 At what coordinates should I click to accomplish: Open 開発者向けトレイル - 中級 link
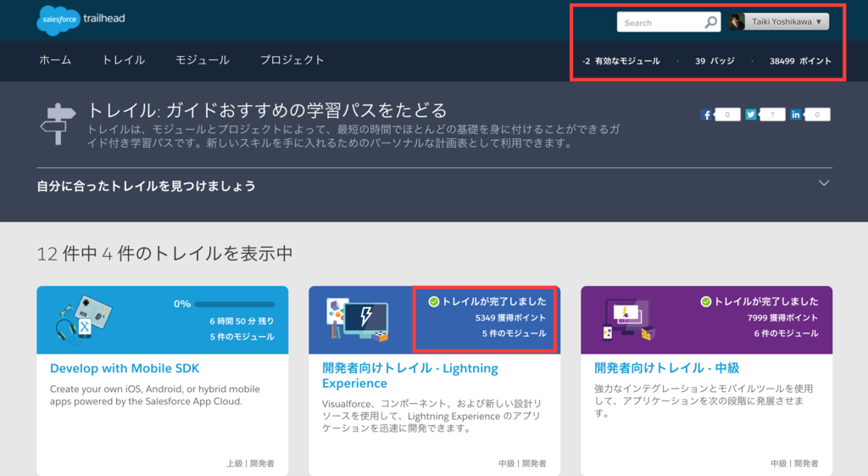[666, 368]
